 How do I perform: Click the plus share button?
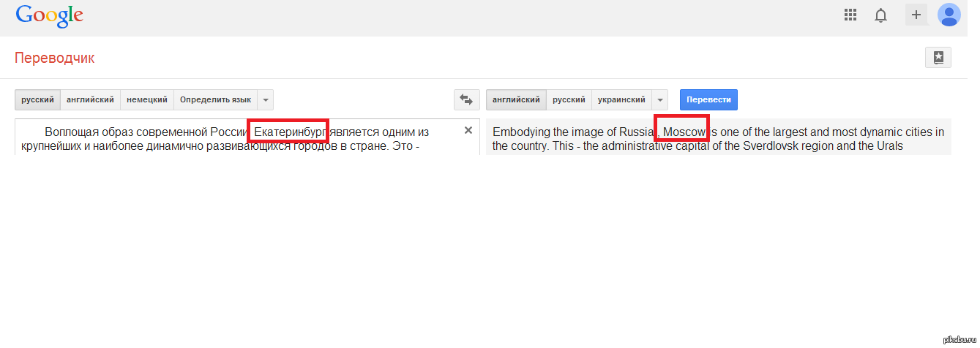pyautogui.click(x=916, y=15)
